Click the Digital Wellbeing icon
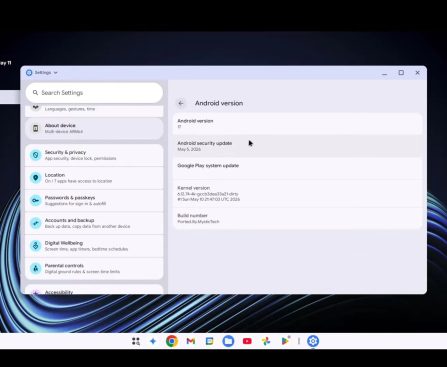 tap(35, 246)
